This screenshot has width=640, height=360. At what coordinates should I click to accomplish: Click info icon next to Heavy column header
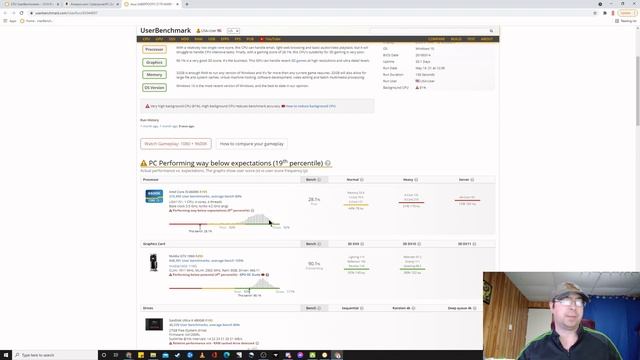(x=416, y=180)
